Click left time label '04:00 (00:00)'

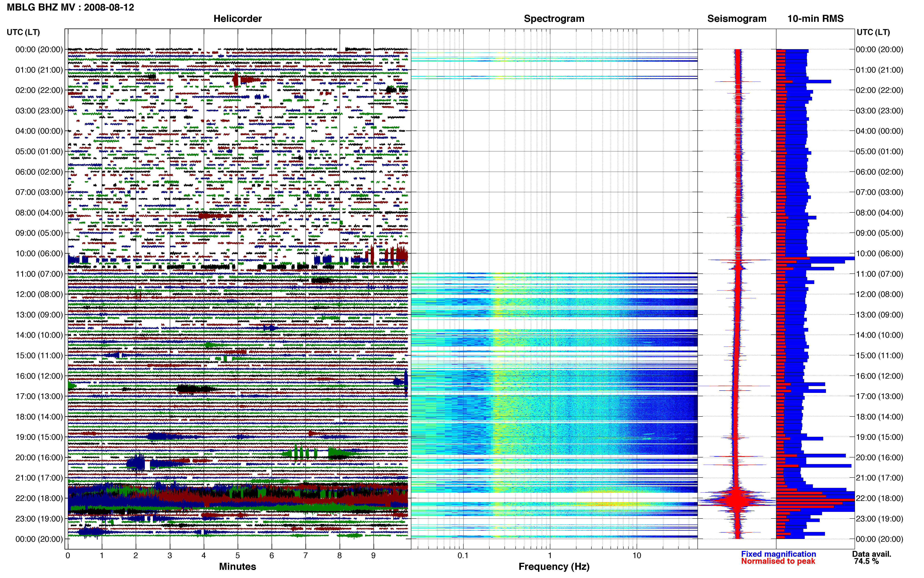tap(39, 131)
